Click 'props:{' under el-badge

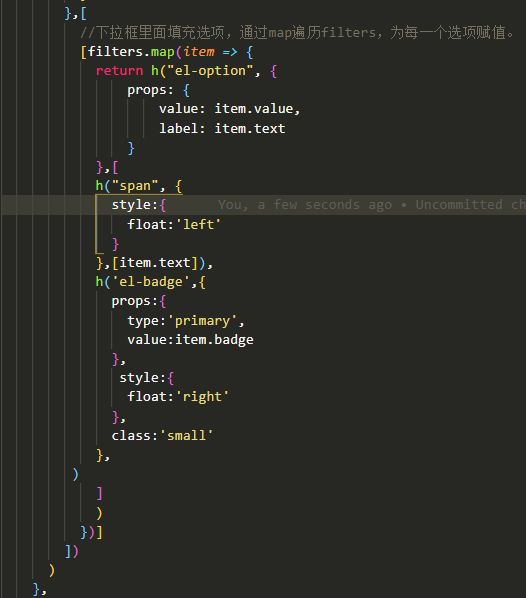(x=138, y=301)
